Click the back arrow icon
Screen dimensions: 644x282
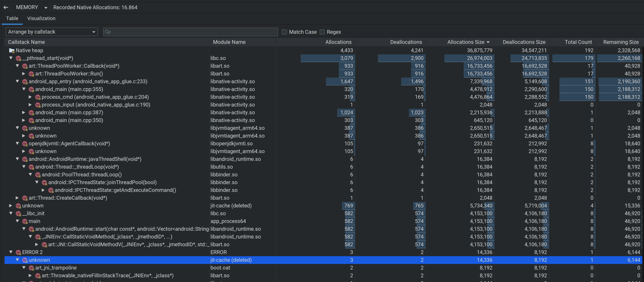point(6,8)
